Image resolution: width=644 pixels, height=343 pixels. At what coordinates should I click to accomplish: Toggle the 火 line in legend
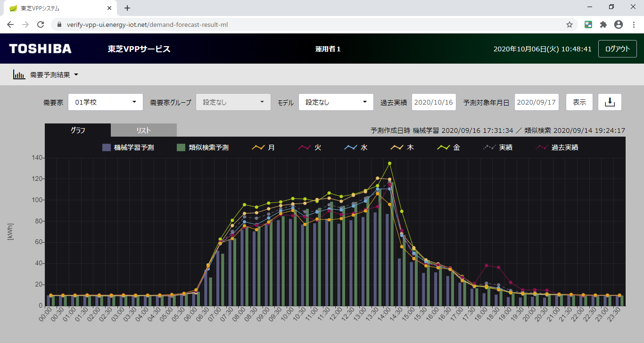pyautogui.click(x=310, y=147)
